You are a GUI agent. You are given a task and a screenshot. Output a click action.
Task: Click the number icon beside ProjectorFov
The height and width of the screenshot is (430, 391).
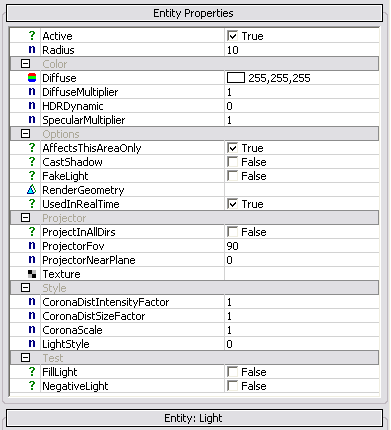click(32, 246)
